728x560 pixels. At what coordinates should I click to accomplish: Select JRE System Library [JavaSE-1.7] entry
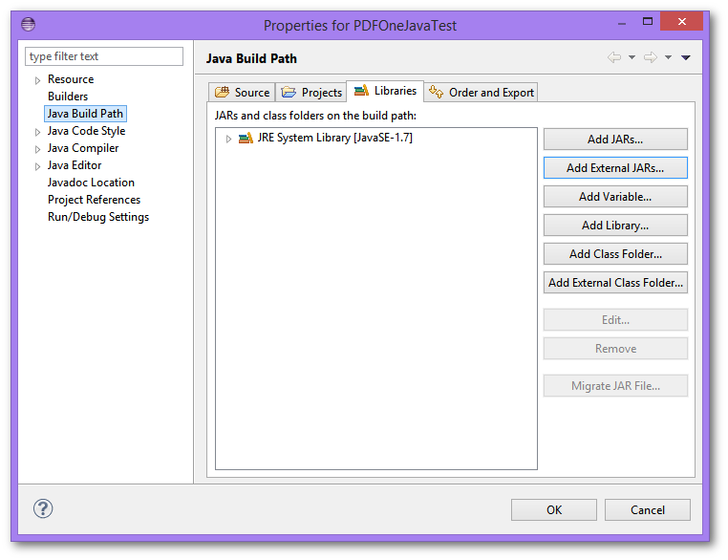334,138
